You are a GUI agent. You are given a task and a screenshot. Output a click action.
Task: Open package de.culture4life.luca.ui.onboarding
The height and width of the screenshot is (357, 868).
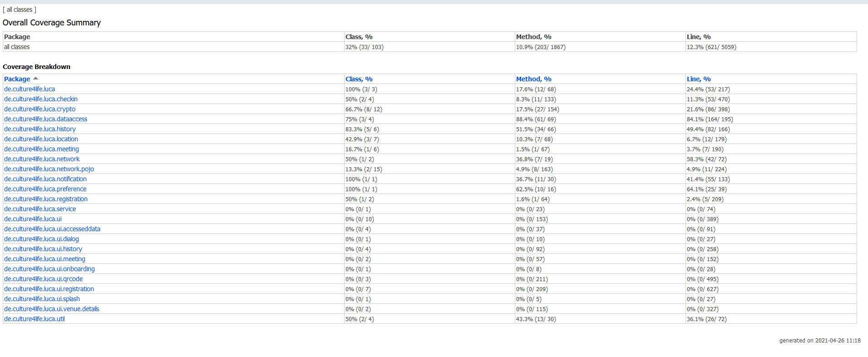(x=49, y=269)
